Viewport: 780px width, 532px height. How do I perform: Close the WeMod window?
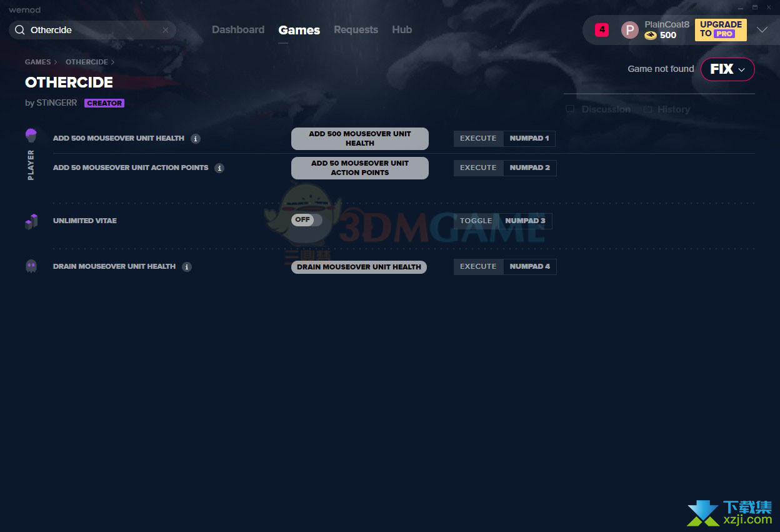click(x=770, y=7)
